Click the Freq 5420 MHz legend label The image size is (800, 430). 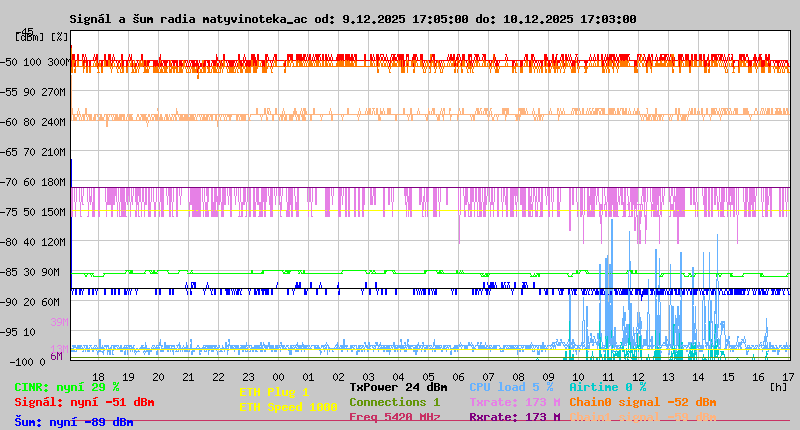coord(395,417)
